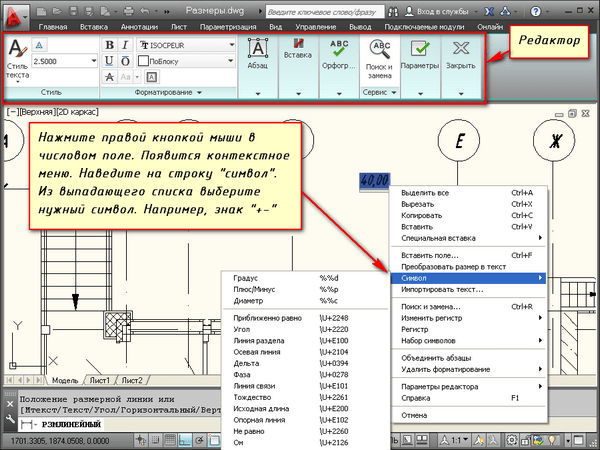Select Выделить все in context menu
This screenshot has width=600, height=450.
[469, 193]
